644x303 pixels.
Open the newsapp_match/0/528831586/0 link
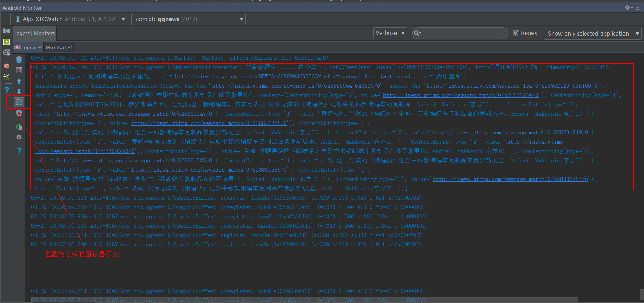(209, 170)
